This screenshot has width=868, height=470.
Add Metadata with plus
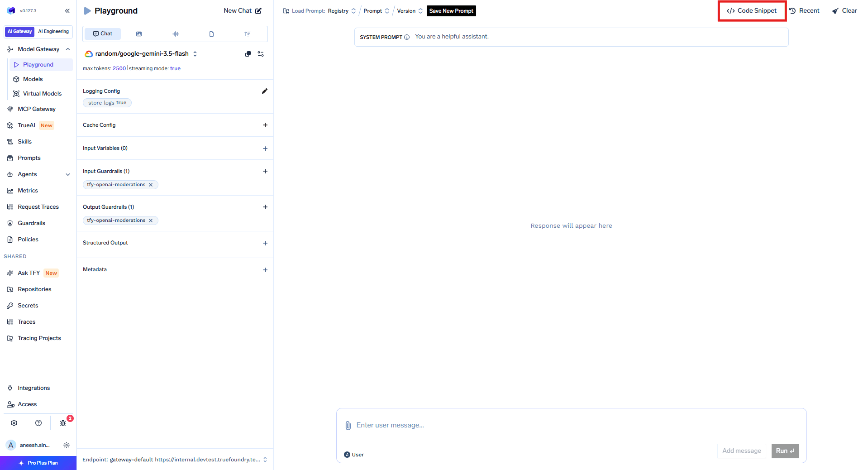265,270
